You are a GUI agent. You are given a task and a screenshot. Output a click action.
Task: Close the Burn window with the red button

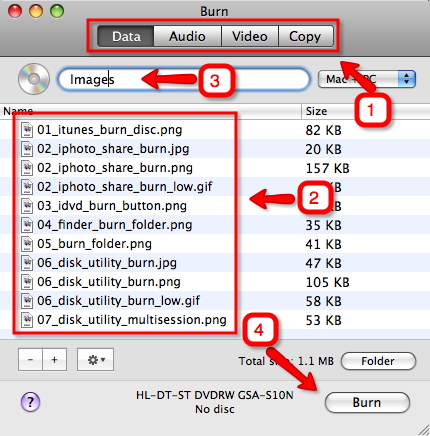click(15, 11)
